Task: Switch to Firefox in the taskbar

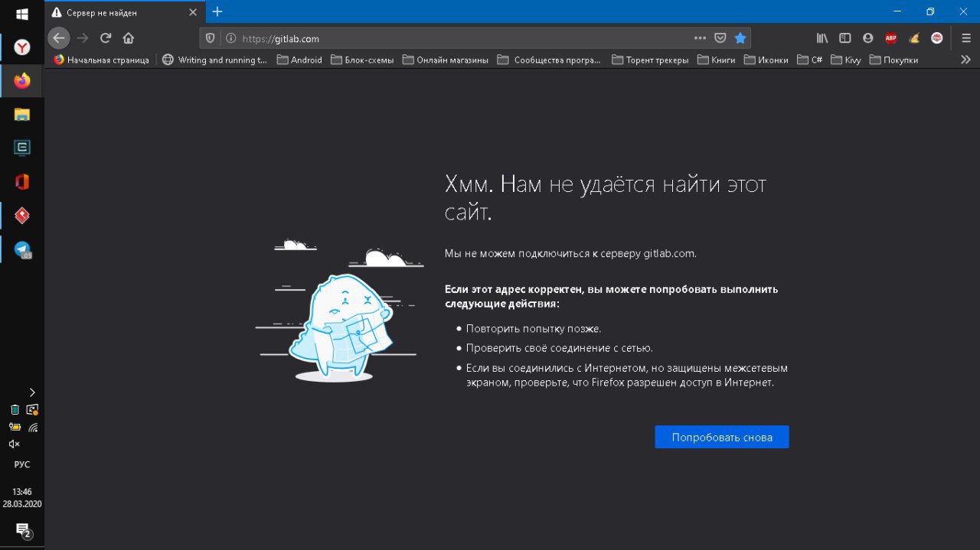Action: 22,81
